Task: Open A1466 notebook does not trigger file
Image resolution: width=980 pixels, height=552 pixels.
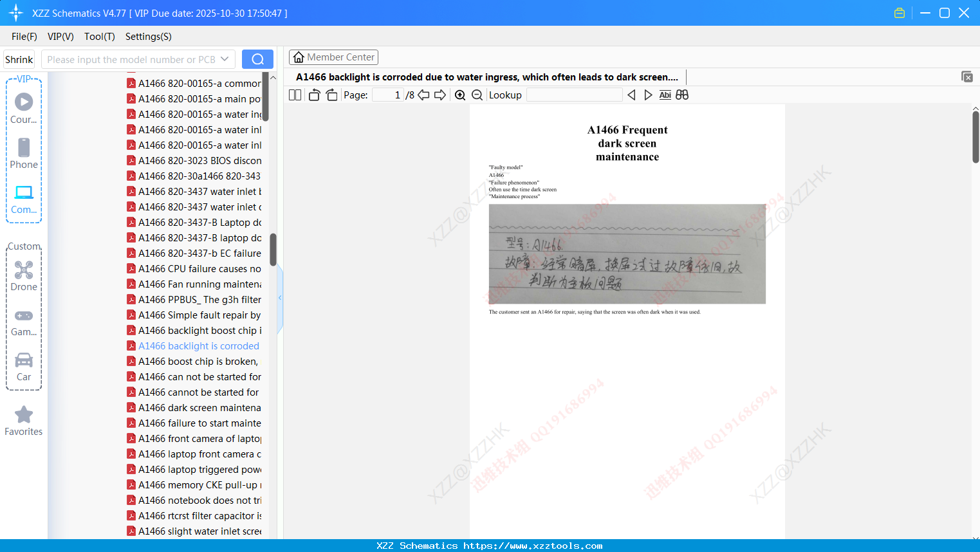Action: [194, 501]
